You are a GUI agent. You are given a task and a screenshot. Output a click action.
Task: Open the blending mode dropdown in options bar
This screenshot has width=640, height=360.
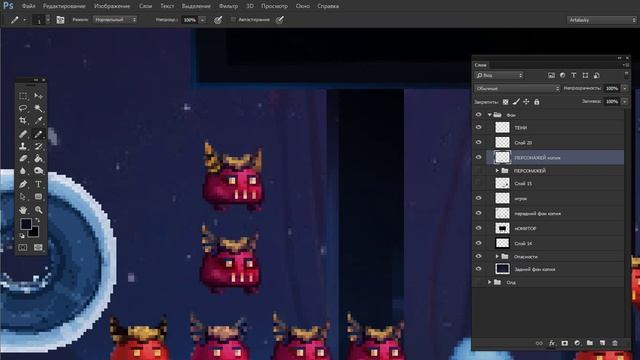tap(115, 20)
